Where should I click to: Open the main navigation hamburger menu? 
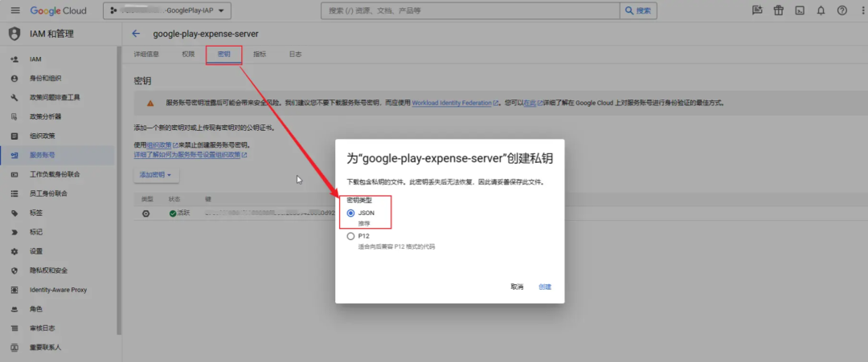pyautogui.click(x=15, y=10)
